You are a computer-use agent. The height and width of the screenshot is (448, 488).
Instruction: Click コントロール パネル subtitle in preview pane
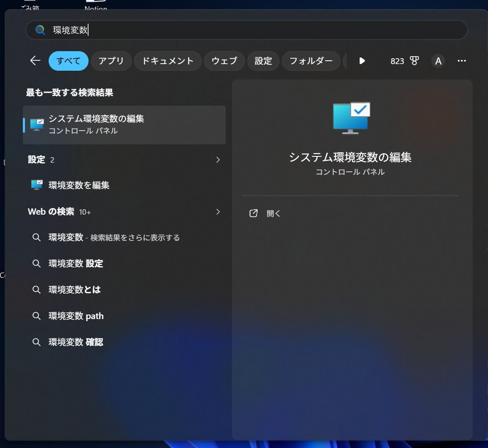[350, 172]
